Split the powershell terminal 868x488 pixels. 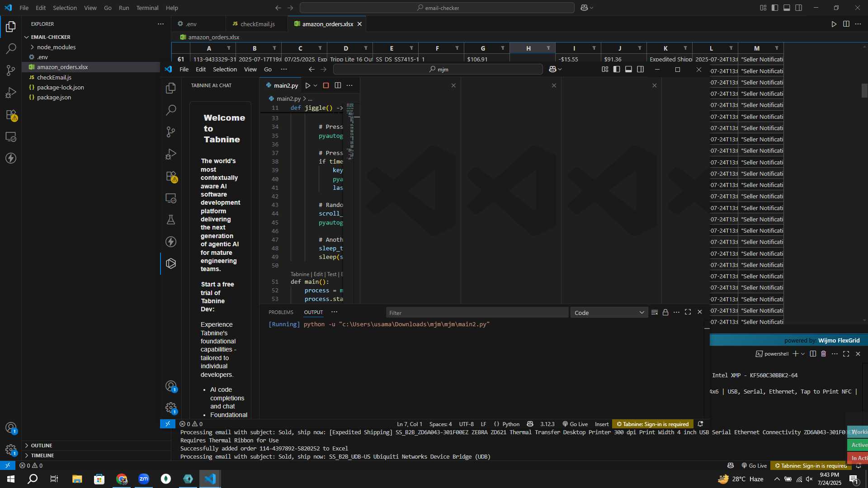click(x=813, y=354)
